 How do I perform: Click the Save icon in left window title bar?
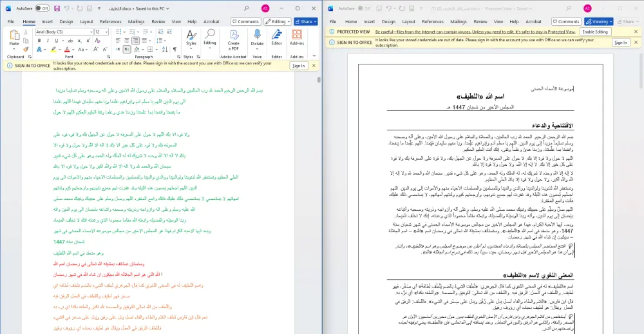[x=57, y=8]
